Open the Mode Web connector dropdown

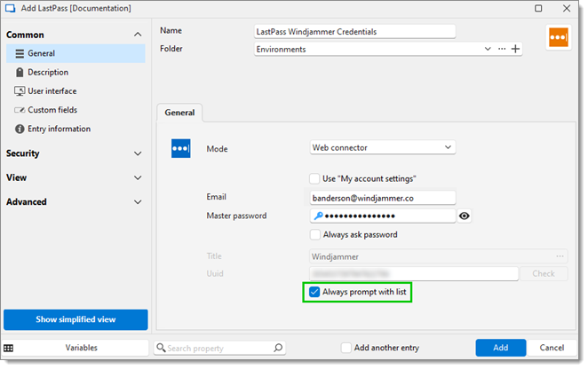383,147
